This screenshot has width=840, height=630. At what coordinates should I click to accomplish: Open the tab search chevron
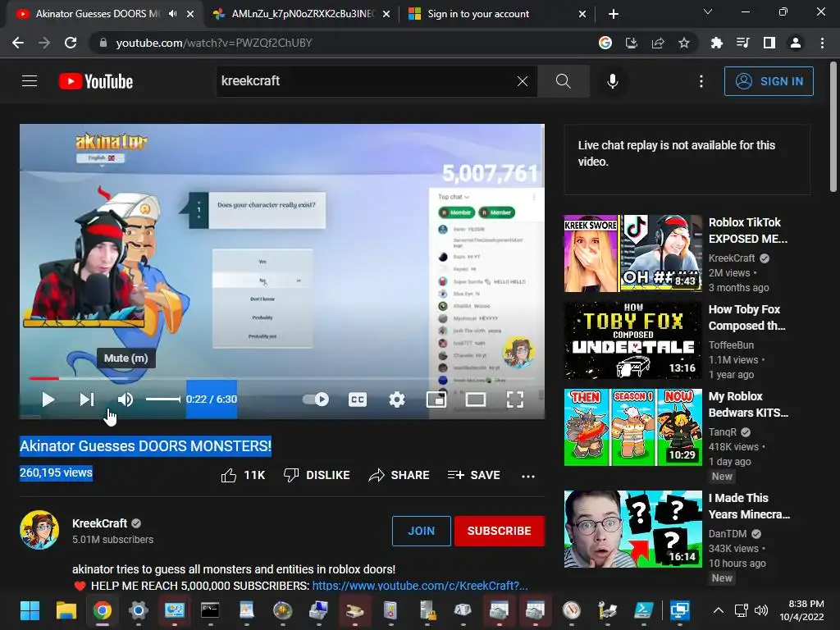(x=708, y=11)
